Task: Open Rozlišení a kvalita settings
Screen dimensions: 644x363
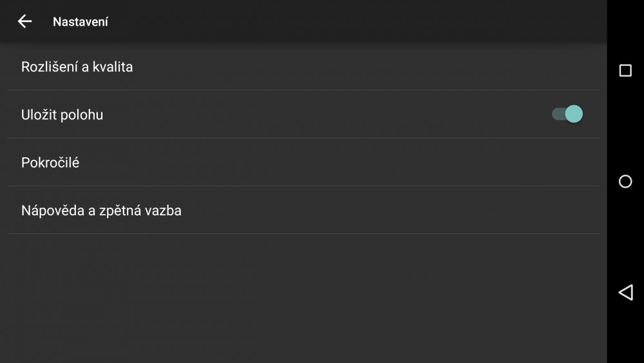Action: click(77, 66)
